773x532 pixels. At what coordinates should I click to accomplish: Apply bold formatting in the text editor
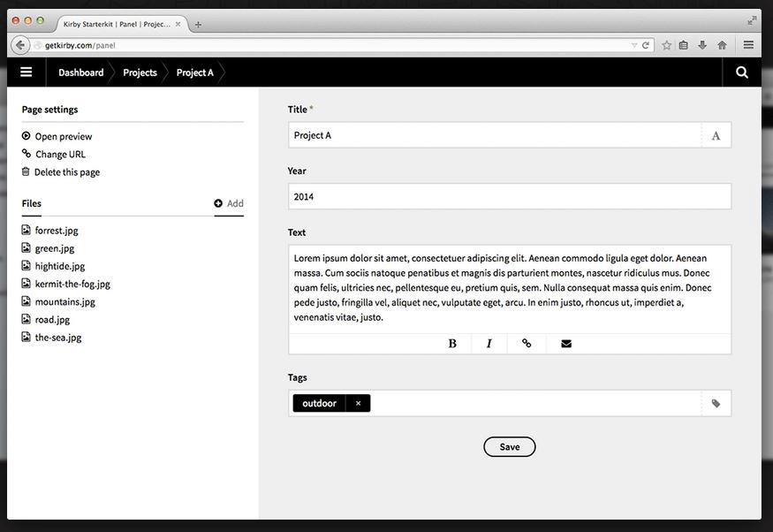[452, 344]
